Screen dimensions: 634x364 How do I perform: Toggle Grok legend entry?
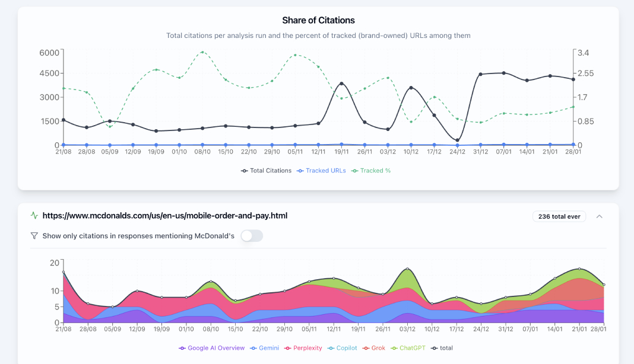[x=375, y=348]
